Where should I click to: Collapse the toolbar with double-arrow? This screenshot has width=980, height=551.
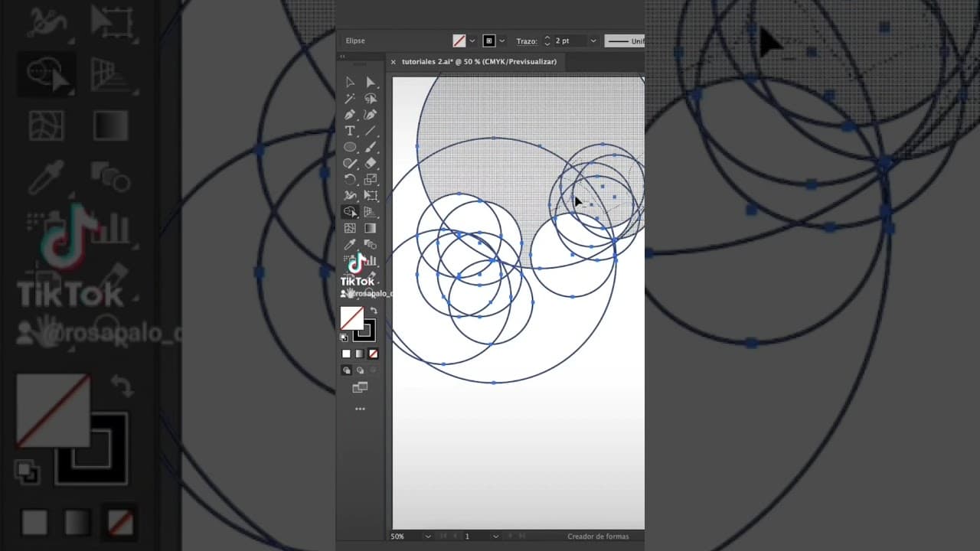pos(343,56)
